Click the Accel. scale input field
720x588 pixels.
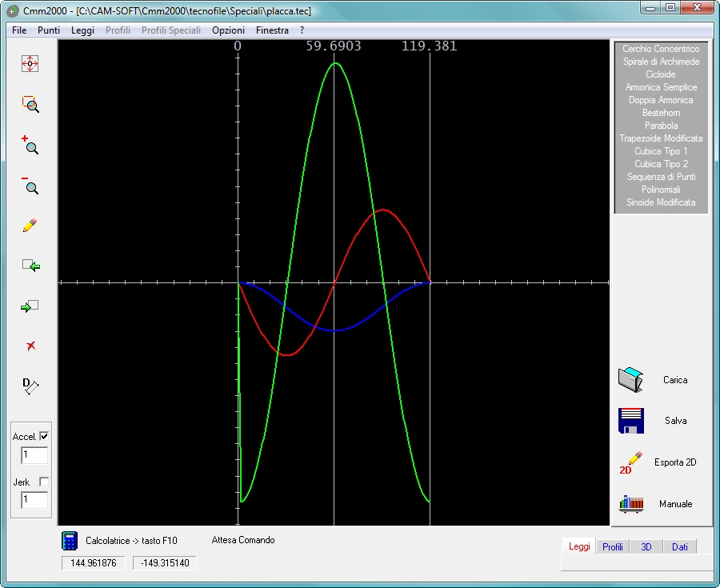(x=34, y=455)
